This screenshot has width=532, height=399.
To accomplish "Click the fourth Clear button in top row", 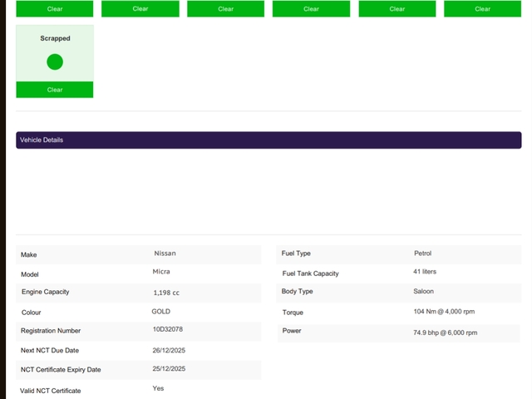I will [x=311, y=8].
